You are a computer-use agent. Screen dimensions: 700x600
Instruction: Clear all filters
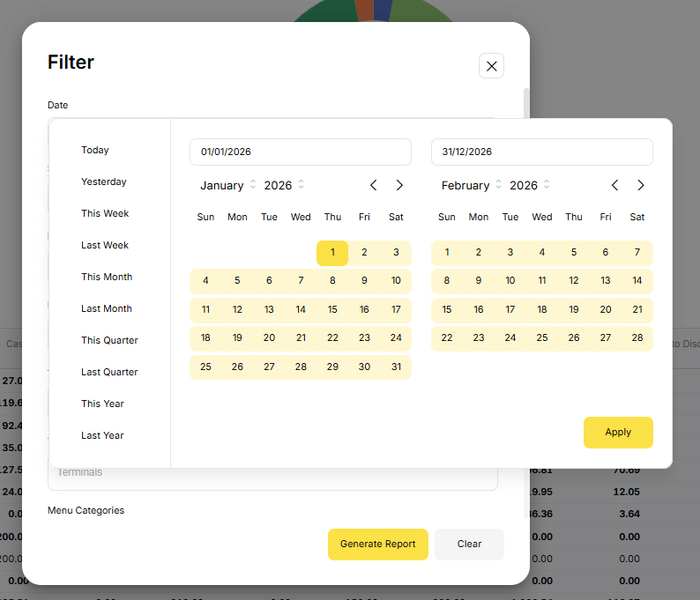[x=470, y=544]
